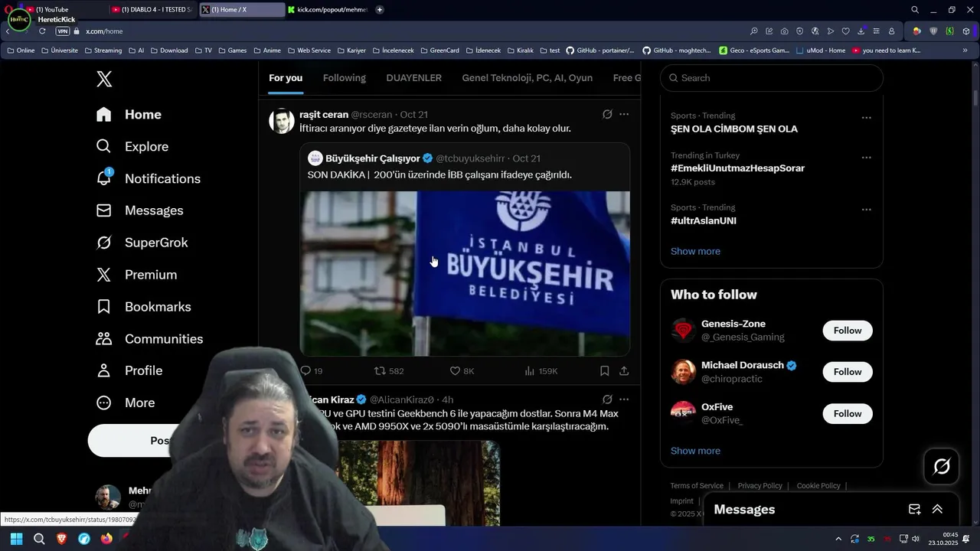
Task: Share the raşit ceran post
Action: click(x=624, y=370)
